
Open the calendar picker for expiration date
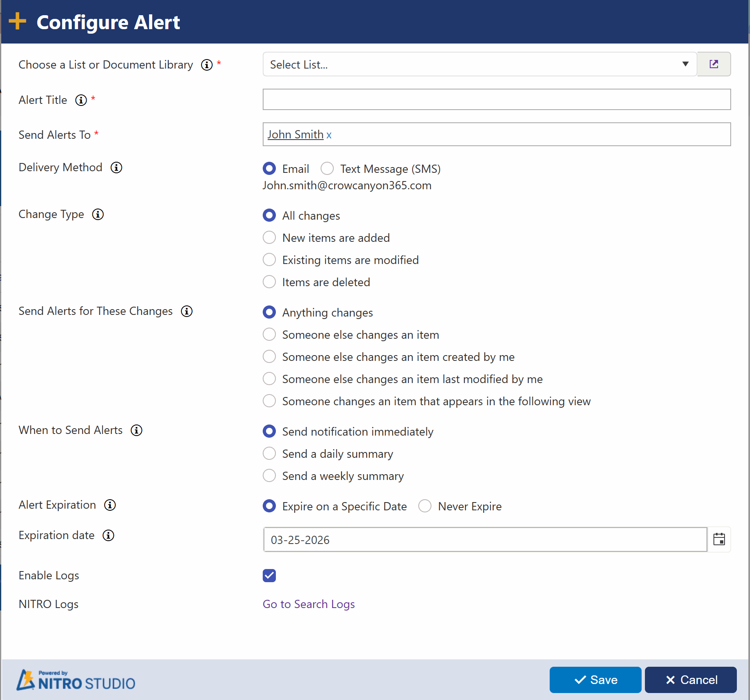tap(719, 539)
